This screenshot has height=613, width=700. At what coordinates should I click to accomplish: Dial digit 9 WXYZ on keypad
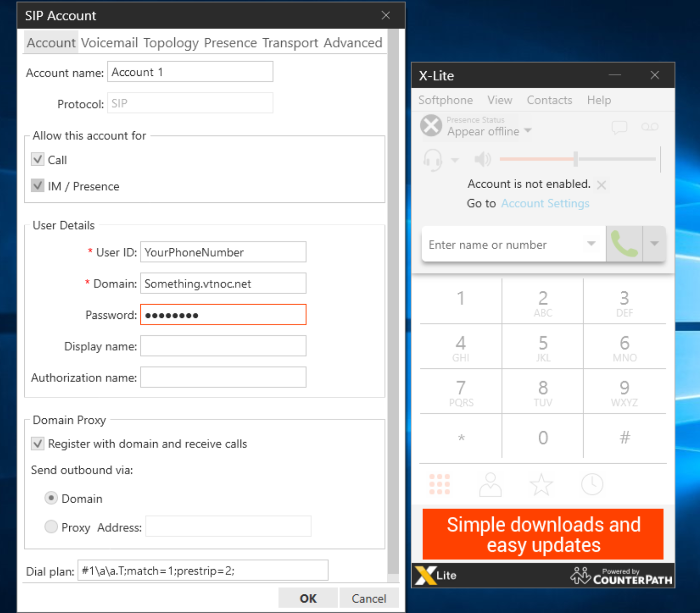point(625,391)
